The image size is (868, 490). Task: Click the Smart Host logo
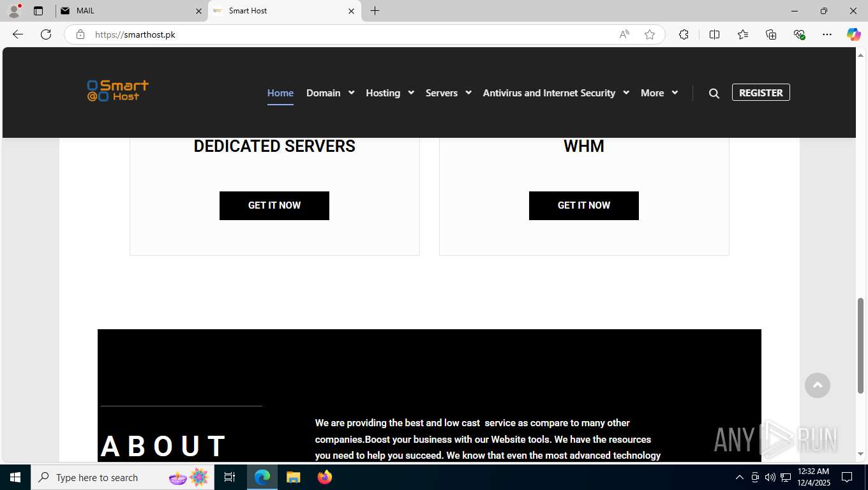coord(118,91)
